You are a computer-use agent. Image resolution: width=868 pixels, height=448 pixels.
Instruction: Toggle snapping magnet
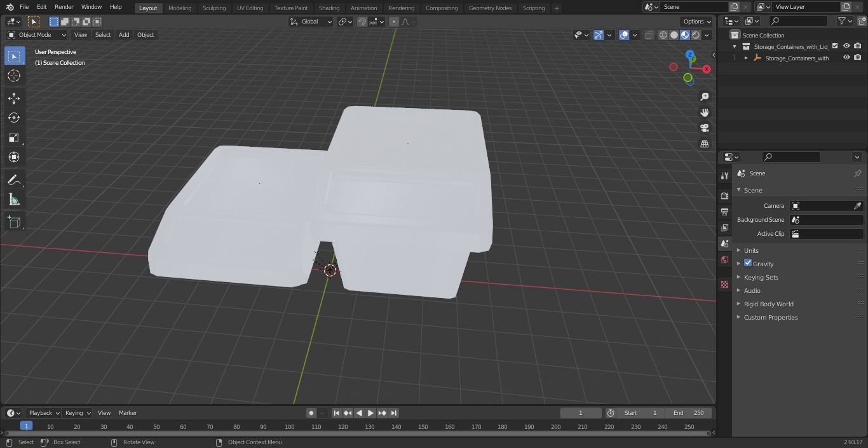pyautogui.click(x=362, y=22)
